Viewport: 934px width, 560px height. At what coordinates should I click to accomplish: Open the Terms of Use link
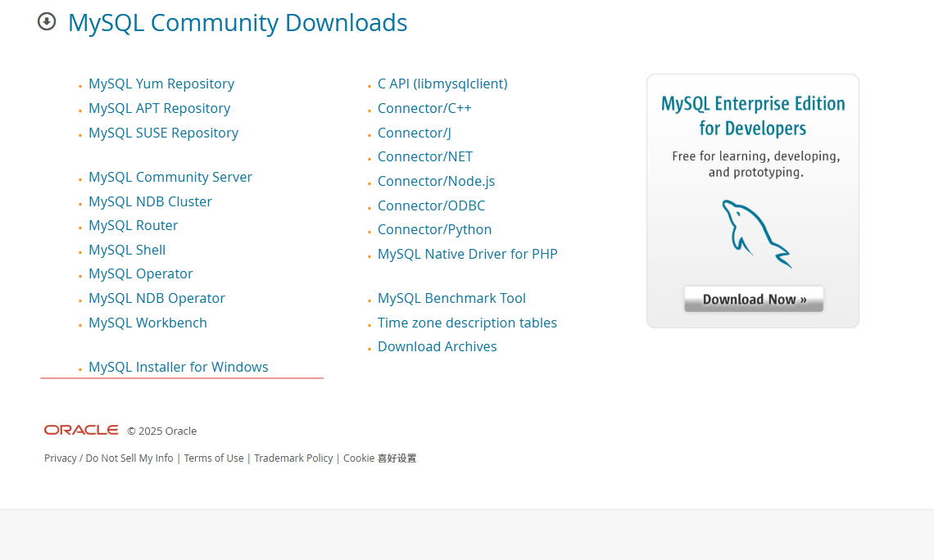click(213, 458)
